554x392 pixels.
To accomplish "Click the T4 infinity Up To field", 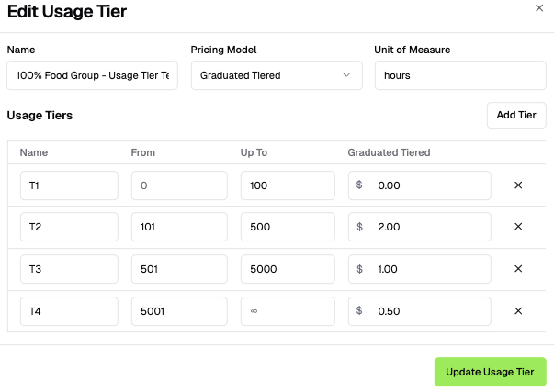I will tap(288, 310).
